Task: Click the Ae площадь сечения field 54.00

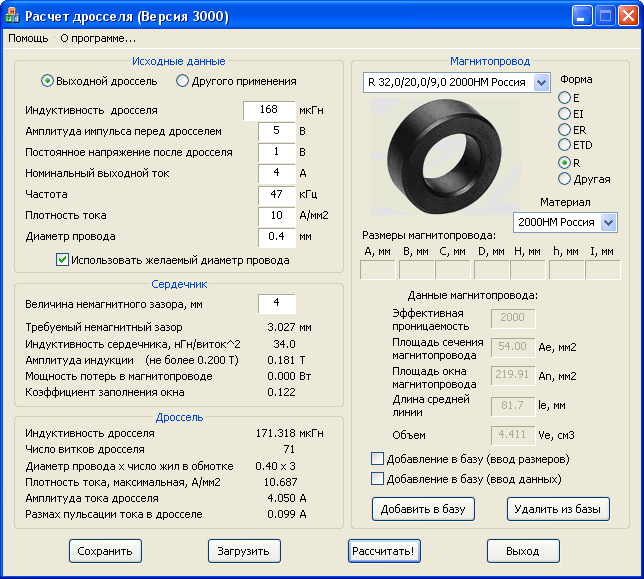Action: (x=513, y=347)
